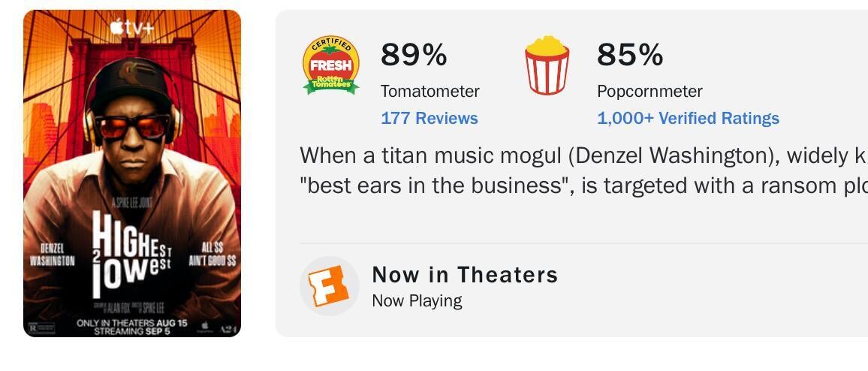Image resolution: width=868 pixels, height=371 pixels.
Task: Click the Certified Fresh Tomatometer badge
Action: click(330, 65)
